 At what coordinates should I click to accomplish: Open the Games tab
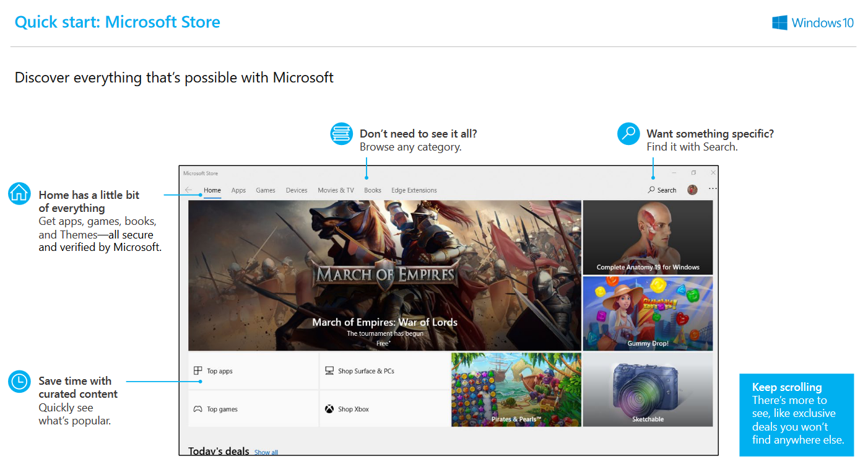click(266, 190)
